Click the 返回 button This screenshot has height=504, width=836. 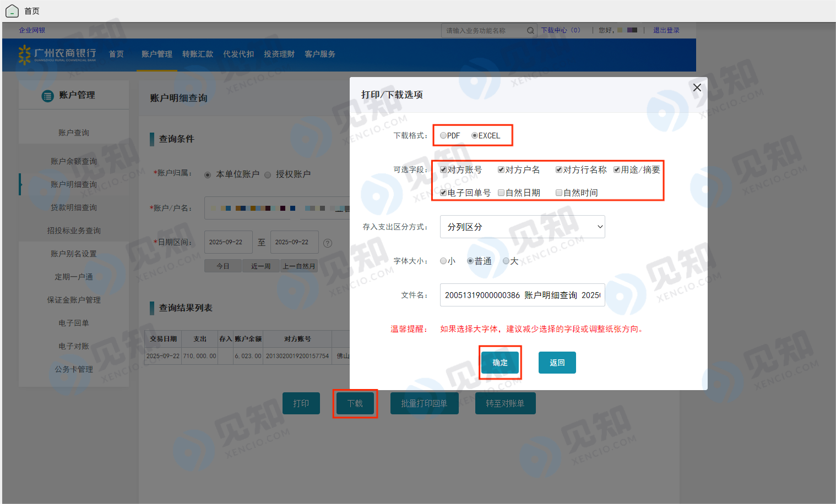557,363
